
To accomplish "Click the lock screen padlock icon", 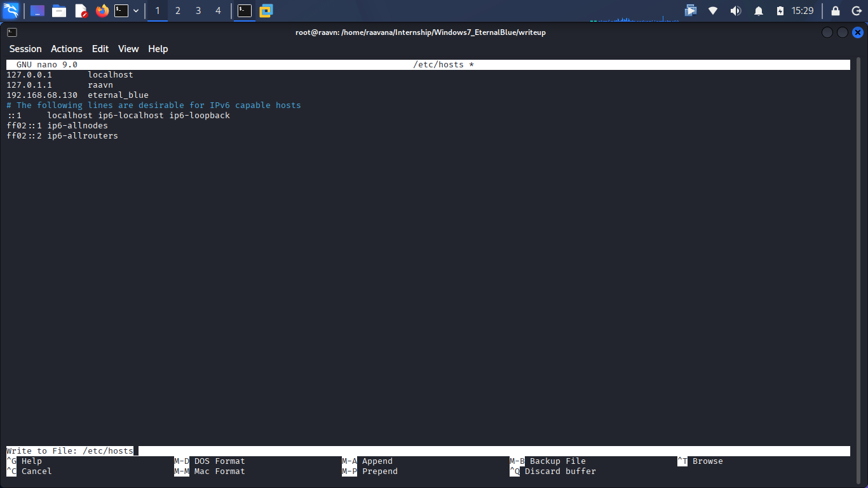I will [x=836, y=11].
